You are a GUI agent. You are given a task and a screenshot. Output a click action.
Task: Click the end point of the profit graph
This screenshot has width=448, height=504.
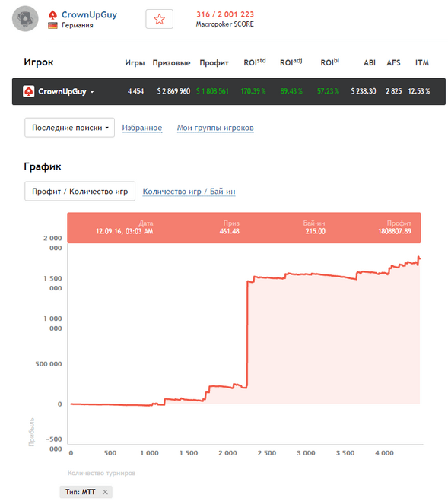[419, 258]
